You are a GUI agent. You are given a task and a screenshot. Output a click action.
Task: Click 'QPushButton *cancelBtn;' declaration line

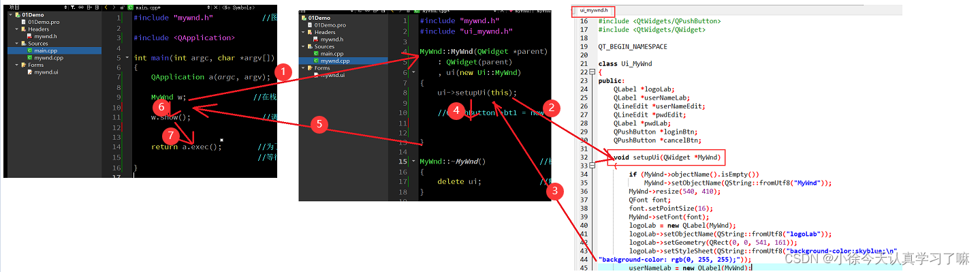tap(658, 140)
